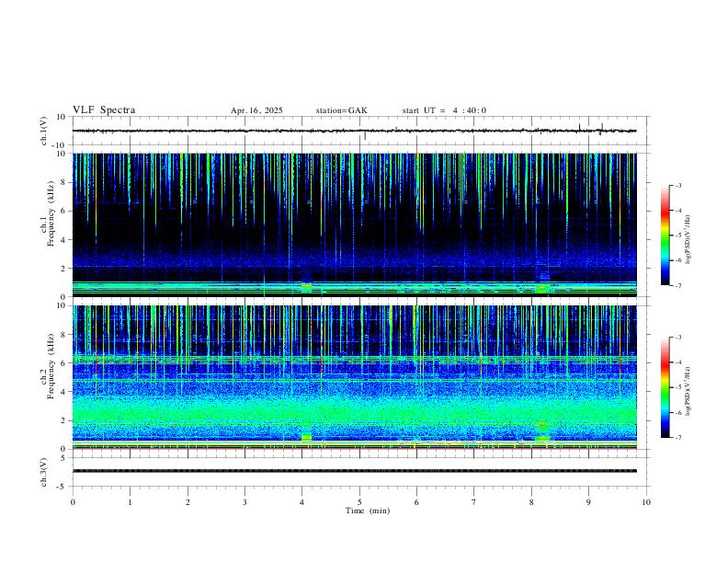
Task: Click the "-5" tick on ch.3(V) axis
Action: click(62, 487)
